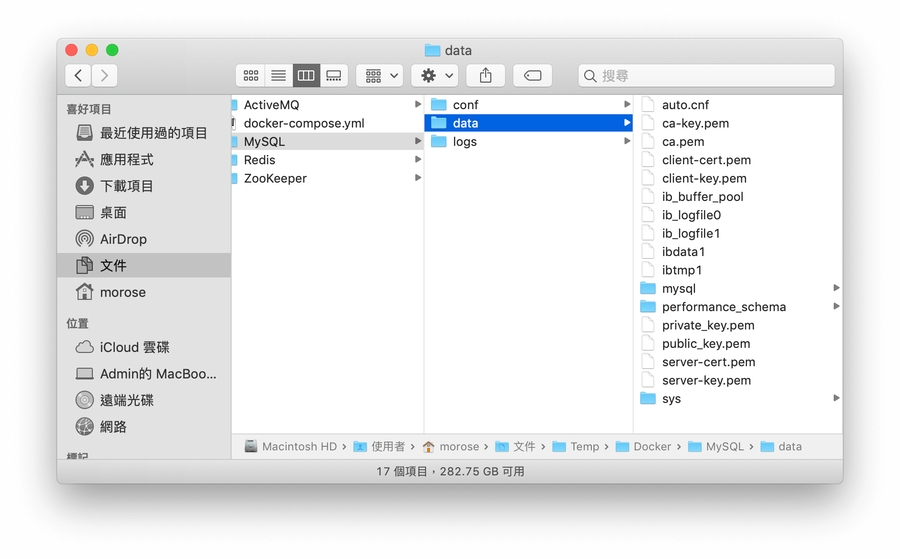
Task: Click the forward navigation arrow
Action: point(104,76)
